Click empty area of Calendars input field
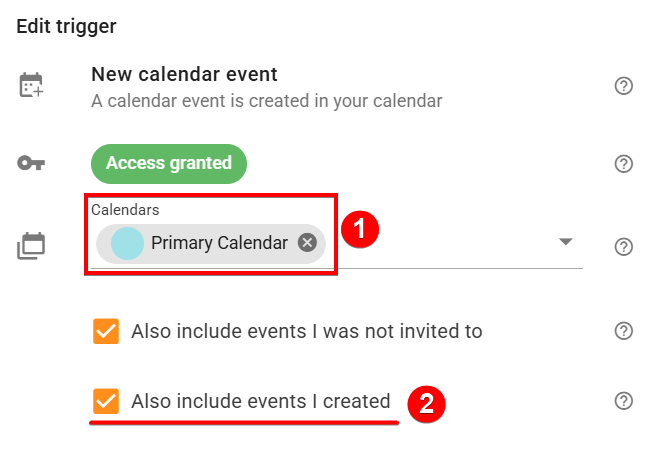The width and height of the screenshot is (658, 449). (450, 245)
